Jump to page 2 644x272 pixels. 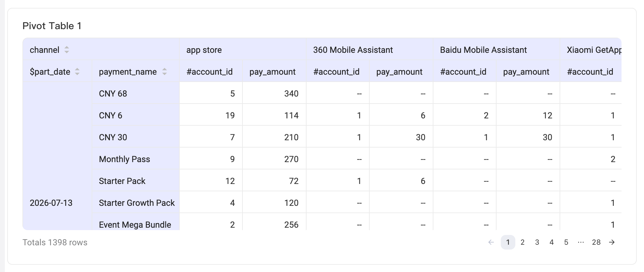[x=523, y=242]
